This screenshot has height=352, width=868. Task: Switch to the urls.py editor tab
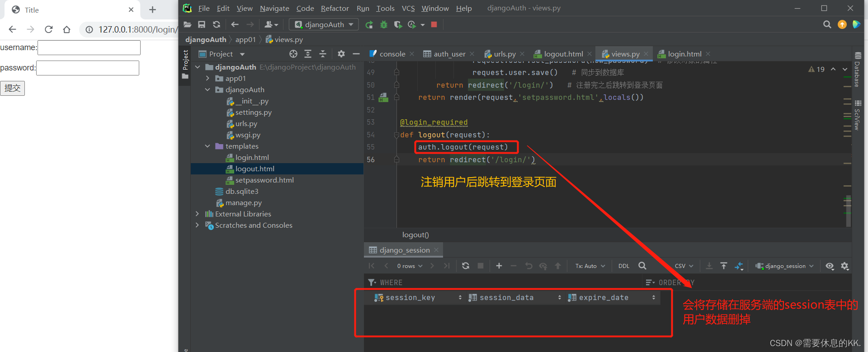tap(505, 54)
